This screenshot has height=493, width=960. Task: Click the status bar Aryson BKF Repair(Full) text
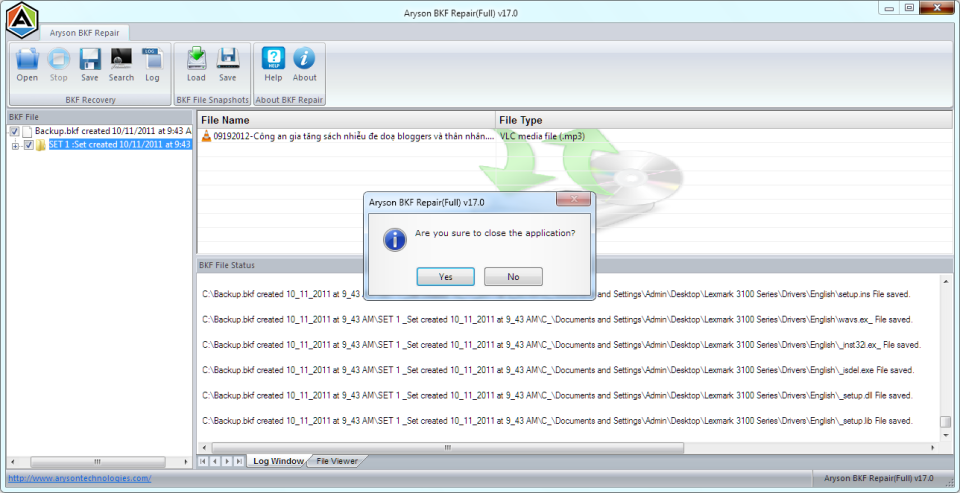click(x=879, y=478)
